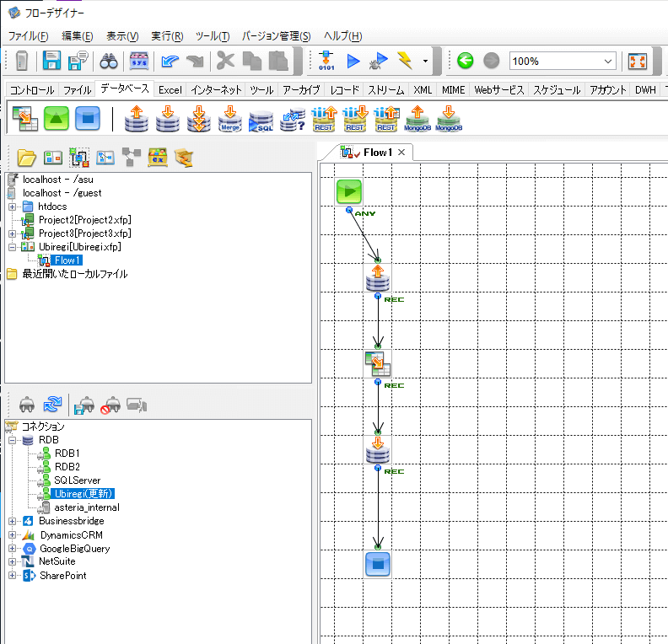The height and width of the screenshot is (644, 668).
Task: Click the fit-to-window zoom icon
Action: [x=638, y=61]
